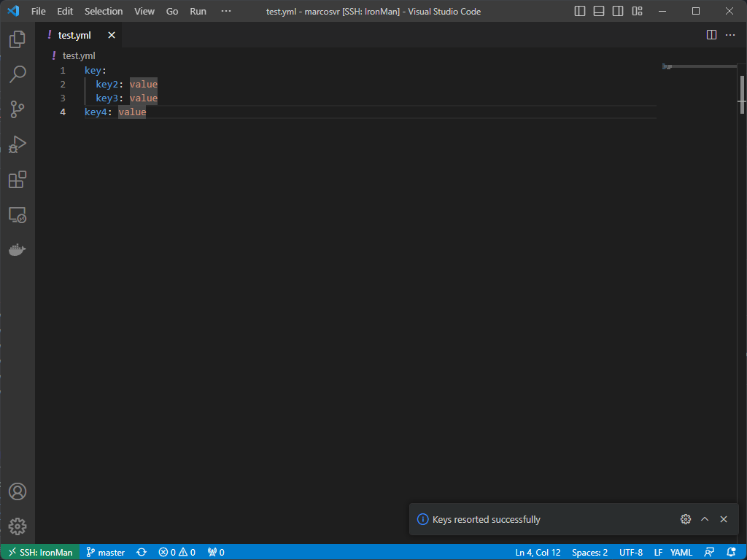Click the synchronize changes icon
The image size is (747, 560).
coord(141,552)
